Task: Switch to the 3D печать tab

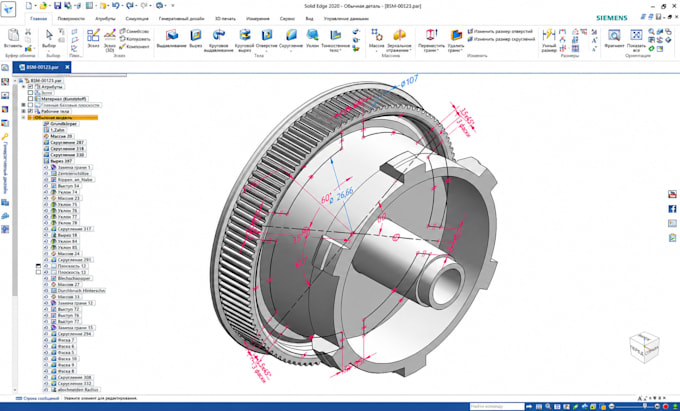Action: [x=225, y=19]
